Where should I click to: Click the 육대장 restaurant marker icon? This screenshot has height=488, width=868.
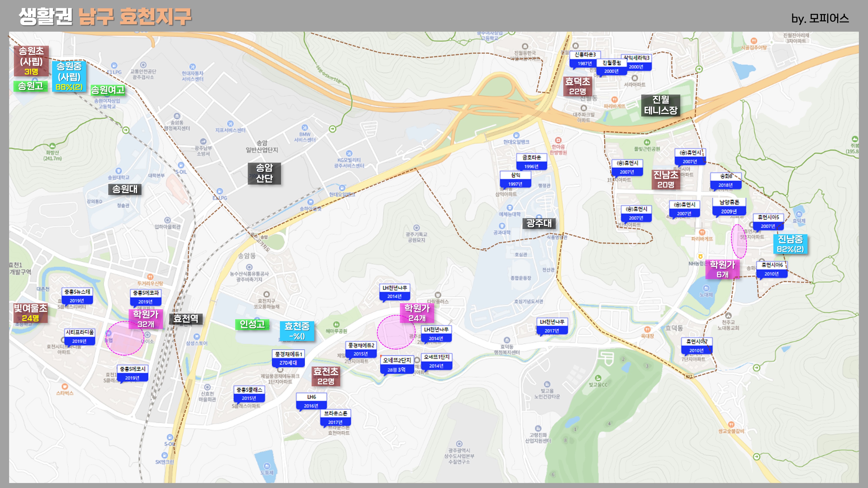(x=647, y=329)
